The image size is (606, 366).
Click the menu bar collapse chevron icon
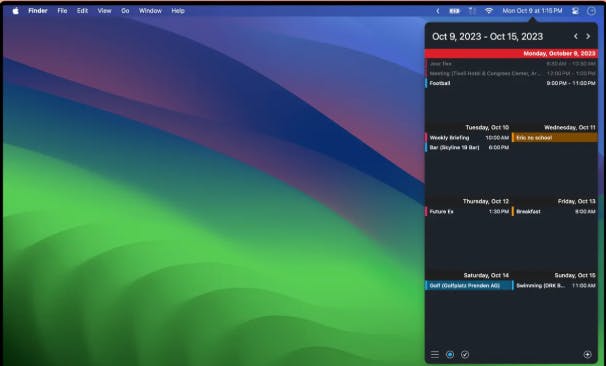(x=438, y=11)
